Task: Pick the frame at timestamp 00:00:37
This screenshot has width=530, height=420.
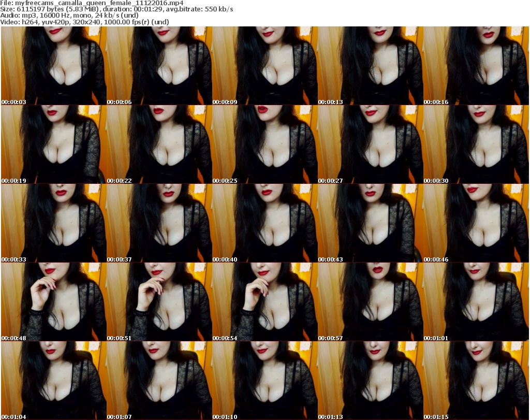Action: [159, 223]
